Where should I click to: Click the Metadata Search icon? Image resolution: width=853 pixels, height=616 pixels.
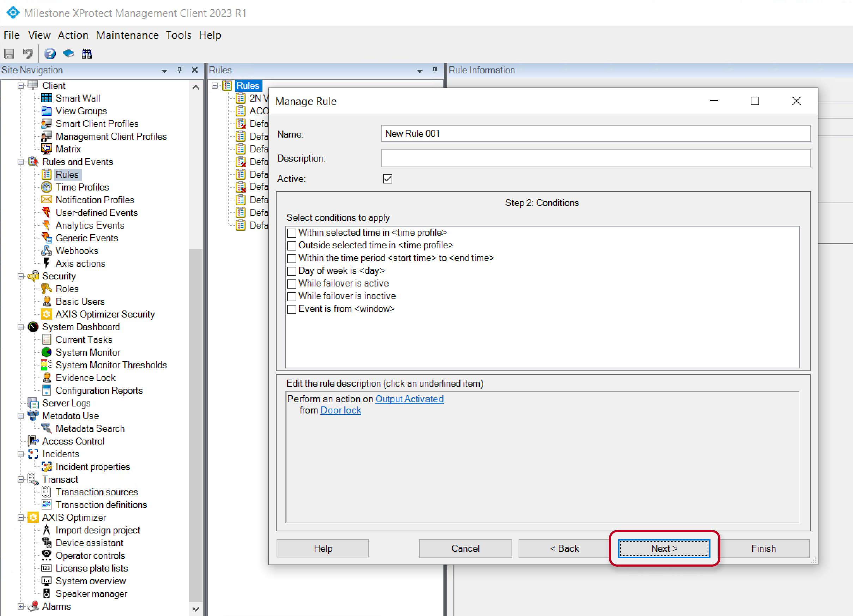point(47,428)
